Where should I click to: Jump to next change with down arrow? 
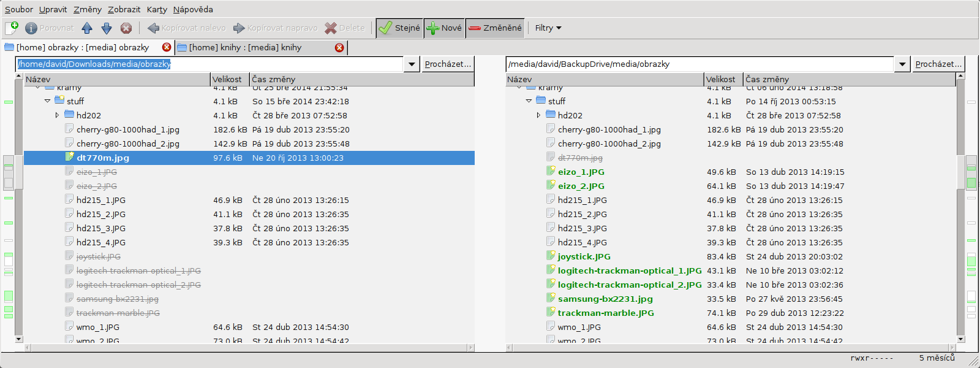tap(107, 28)
